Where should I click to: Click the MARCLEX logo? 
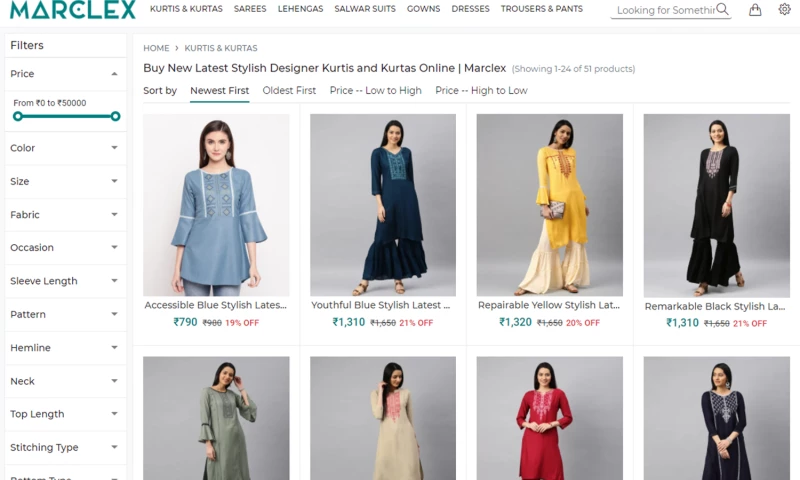coord(72,9)
